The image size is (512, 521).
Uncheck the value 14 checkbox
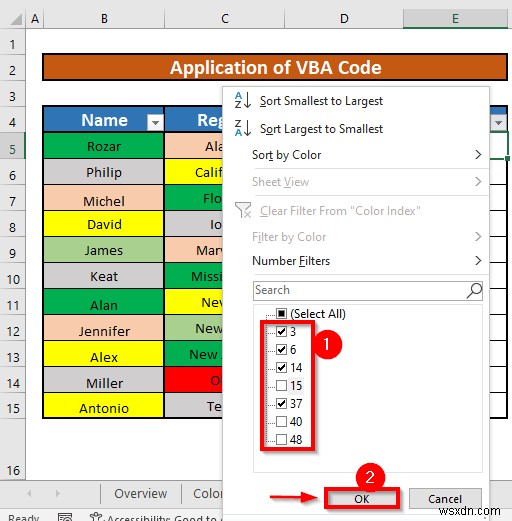[281, 367]
